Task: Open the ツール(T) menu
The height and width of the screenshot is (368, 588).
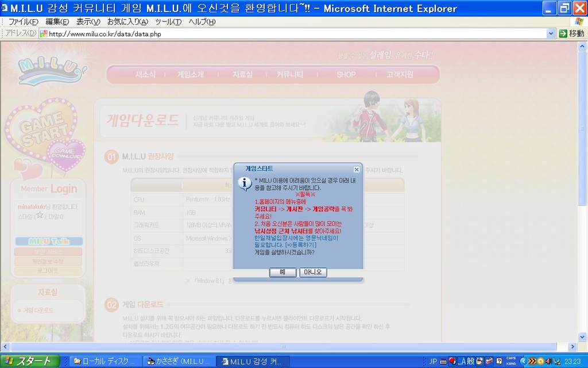Action: coord(168,22)
